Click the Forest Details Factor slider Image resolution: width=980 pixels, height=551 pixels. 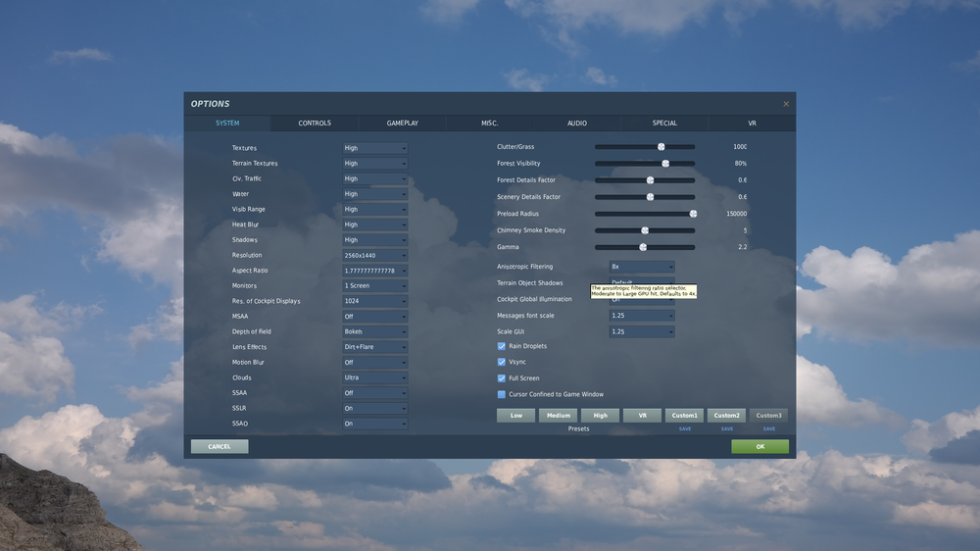[x=645, y=180]
